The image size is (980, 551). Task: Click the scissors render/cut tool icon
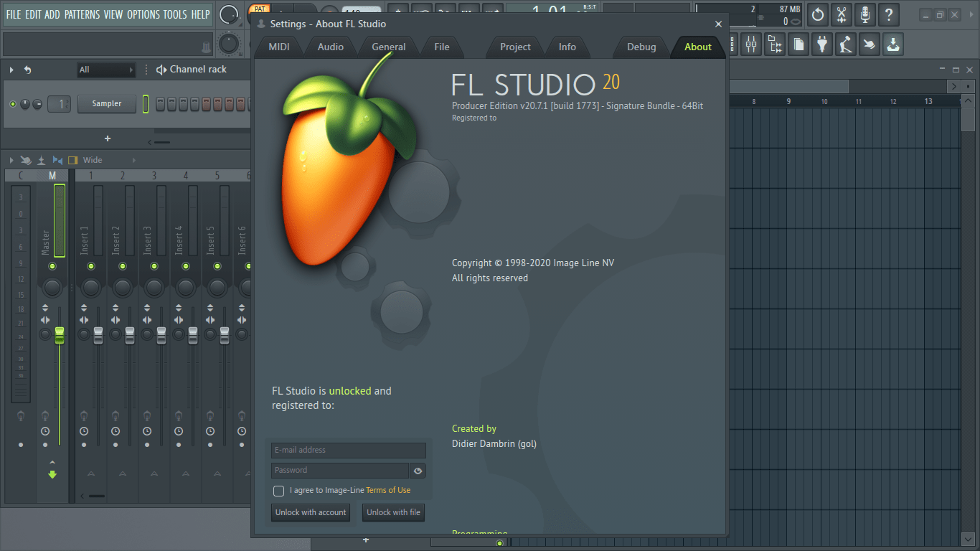(x=841, y=14)
